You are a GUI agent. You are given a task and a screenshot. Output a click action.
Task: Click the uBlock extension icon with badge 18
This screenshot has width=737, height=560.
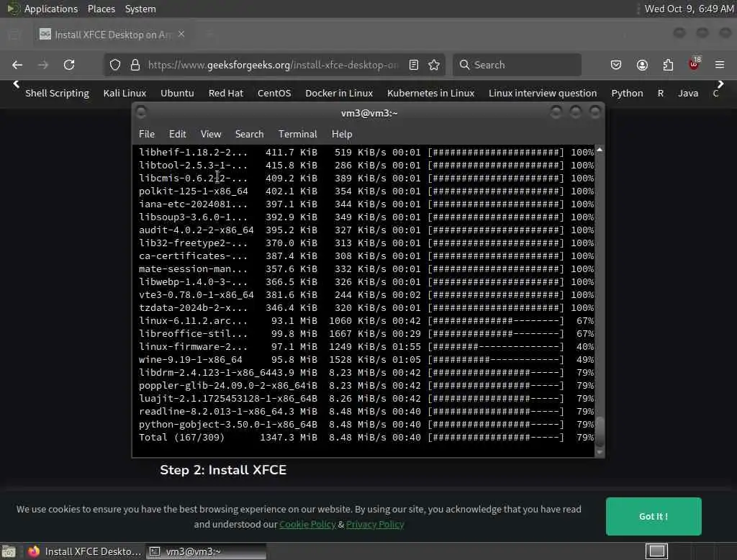[x=695, y=64]
